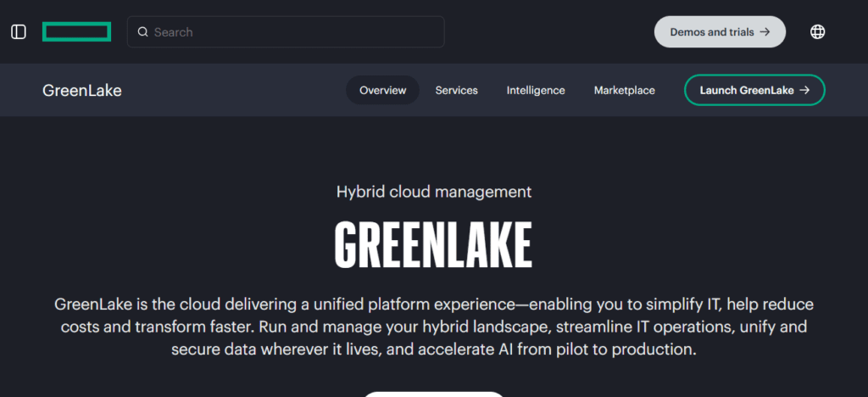Image resolution: width=868 pixels, height=397 pixels.
Task: Open the Marketplace tab
Action: (x=624, y=90)
